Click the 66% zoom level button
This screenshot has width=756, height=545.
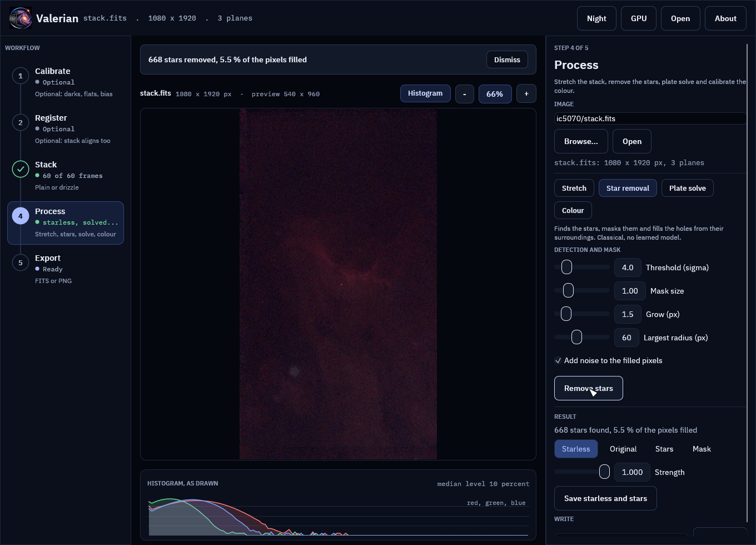tap(495, 94)
